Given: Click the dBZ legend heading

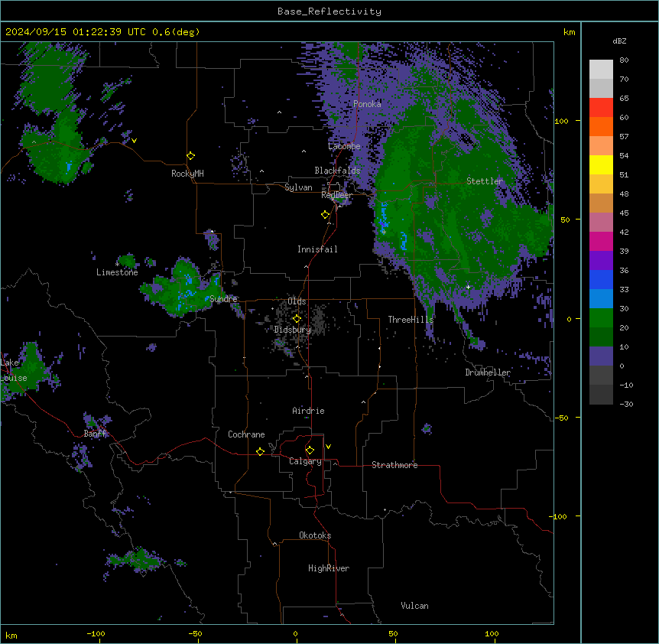Looking at the screenshot, I should pyautogui.click(x=619, y=41).
